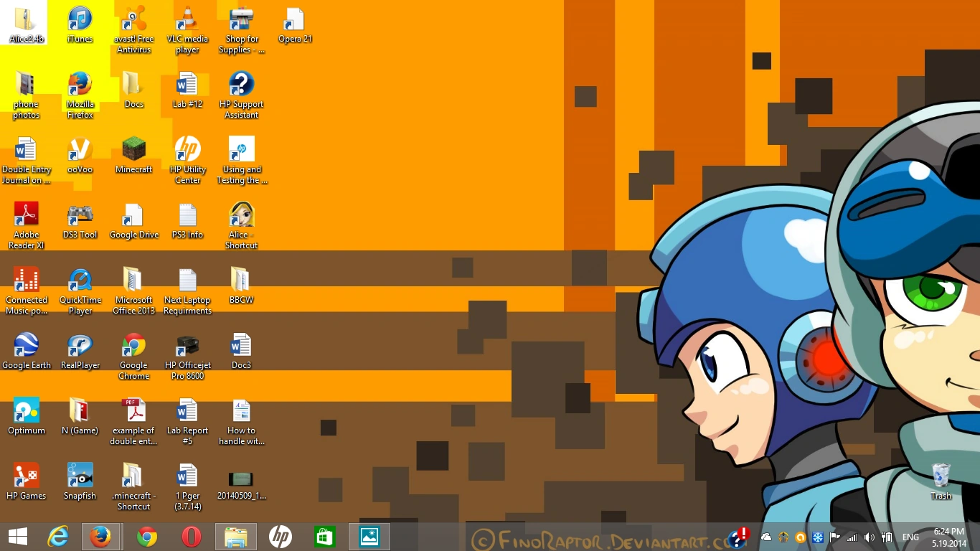Click the taskbar clock and date
The width and height of the screenshot is (980, 551).
point(948,537)
